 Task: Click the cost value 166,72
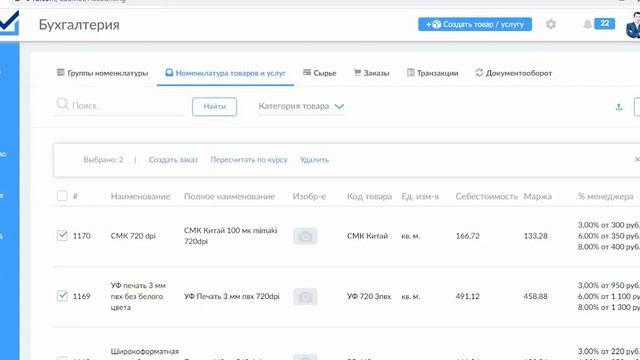pos(468,236)
